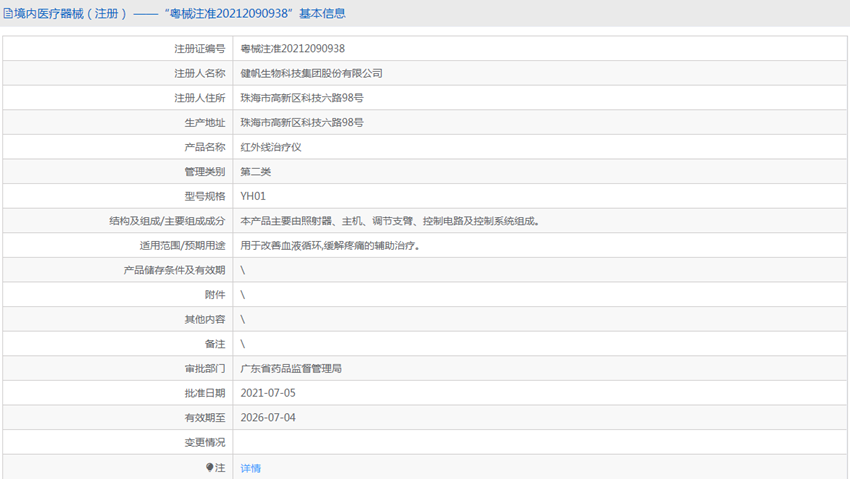This screenshot has height=479, width=850.
Task: Click the backslash value in 备注 row
Action: pos(243,344)
